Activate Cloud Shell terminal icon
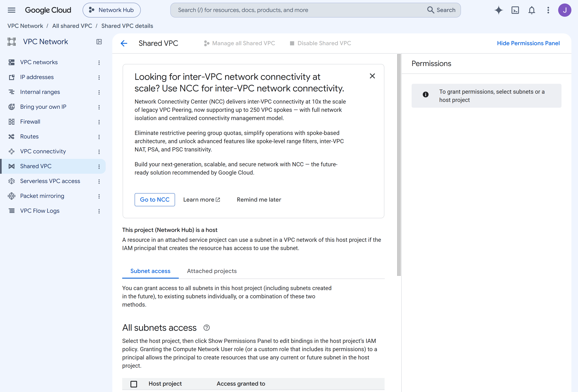Image resolution: width=578 pixels, height=392 pixels. pos(515,10)
